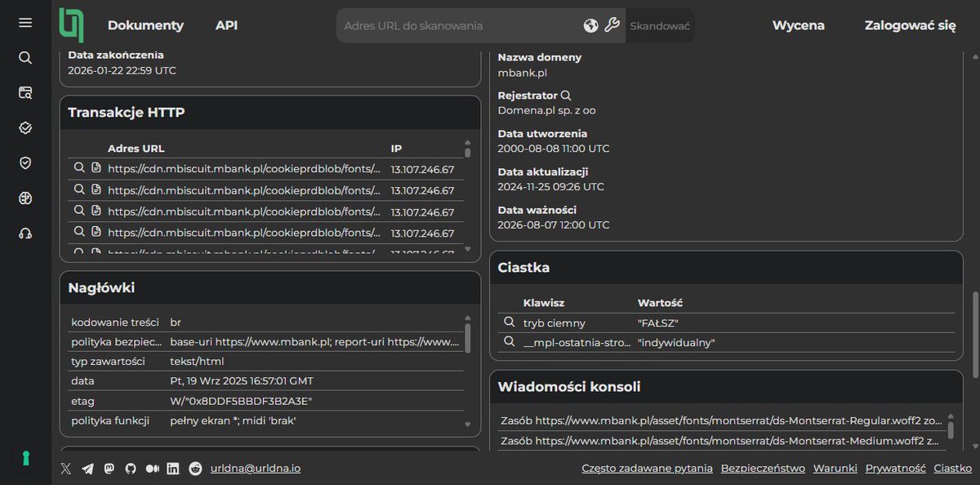Go to the Wycena pricing page

click(x=799, y=25)
